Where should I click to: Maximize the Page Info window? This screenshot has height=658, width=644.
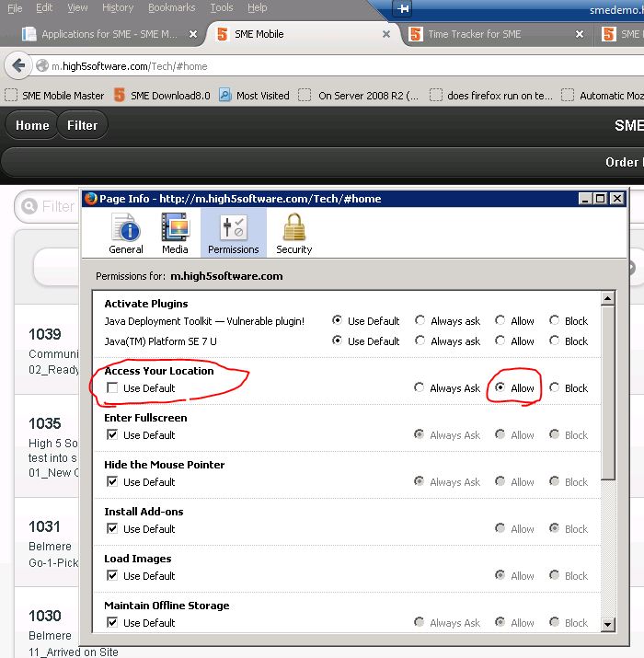[x=601, y=199]
